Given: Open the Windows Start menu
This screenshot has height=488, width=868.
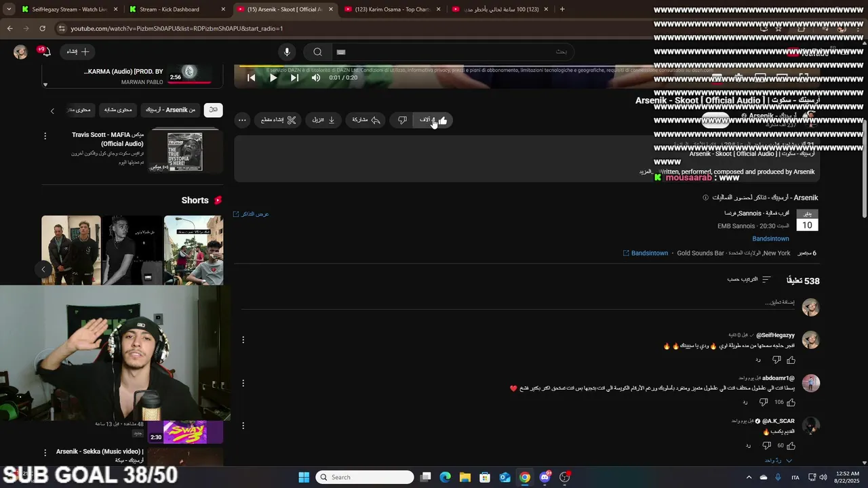Looking at the screenshot, I should pos(304,477).
